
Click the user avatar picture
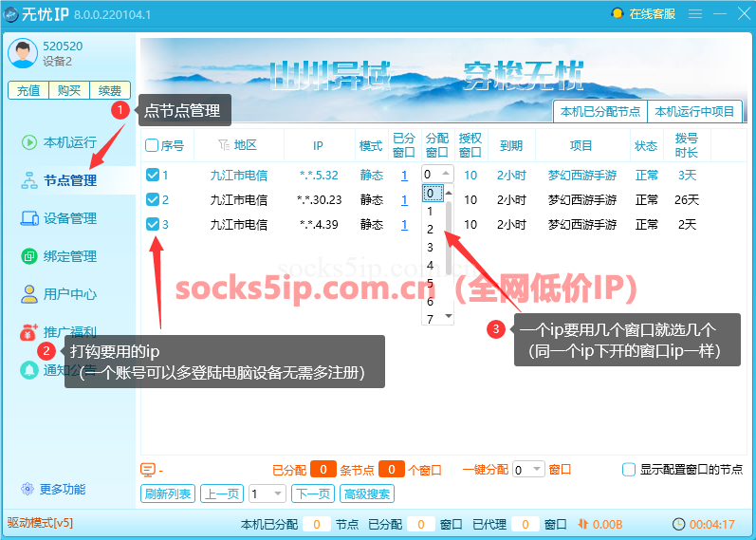click(23, 54)
